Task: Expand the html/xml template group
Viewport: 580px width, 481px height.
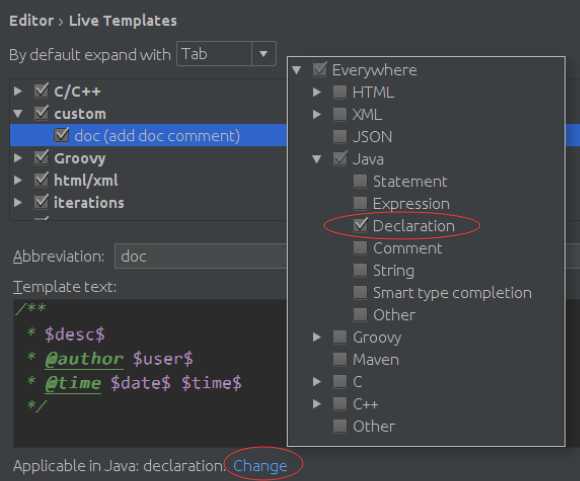Action: point(17,180)
